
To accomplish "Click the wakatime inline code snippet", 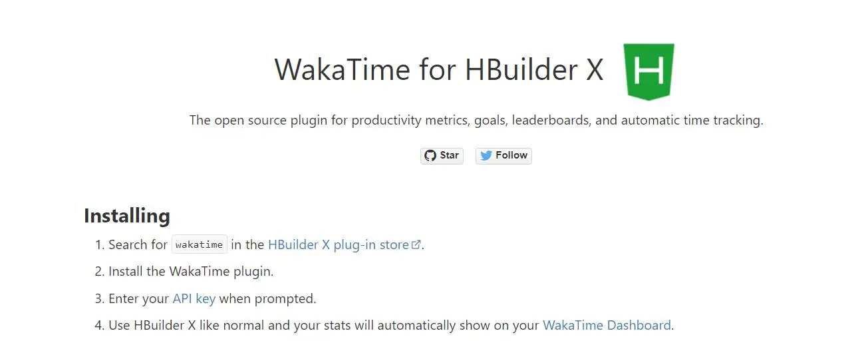I will click(x=200, y=244).
